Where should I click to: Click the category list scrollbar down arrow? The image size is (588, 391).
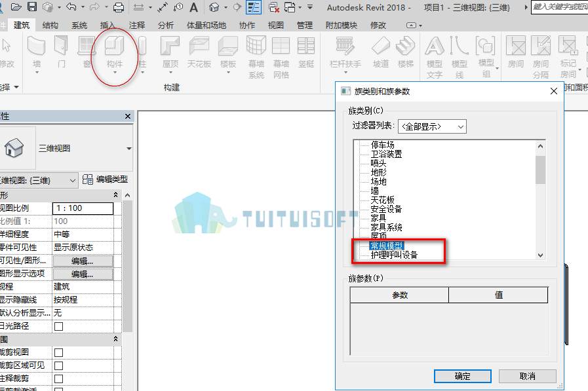point(540,255)
